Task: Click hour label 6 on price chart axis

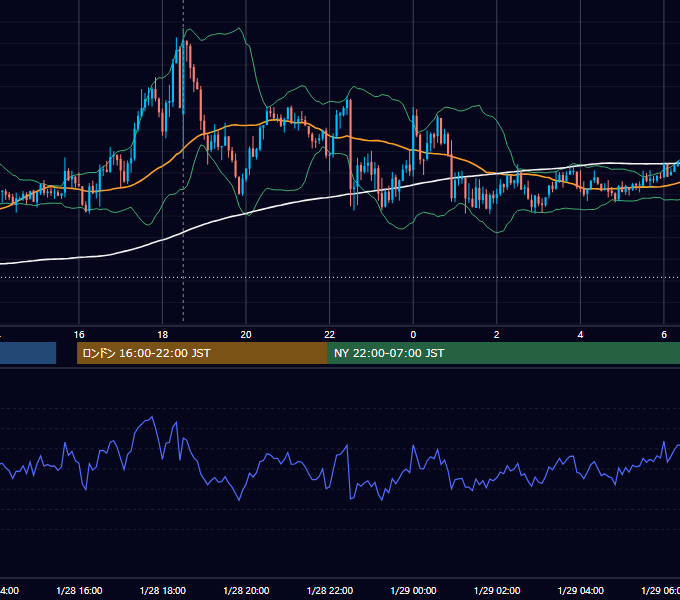Action: coord(664,335)
